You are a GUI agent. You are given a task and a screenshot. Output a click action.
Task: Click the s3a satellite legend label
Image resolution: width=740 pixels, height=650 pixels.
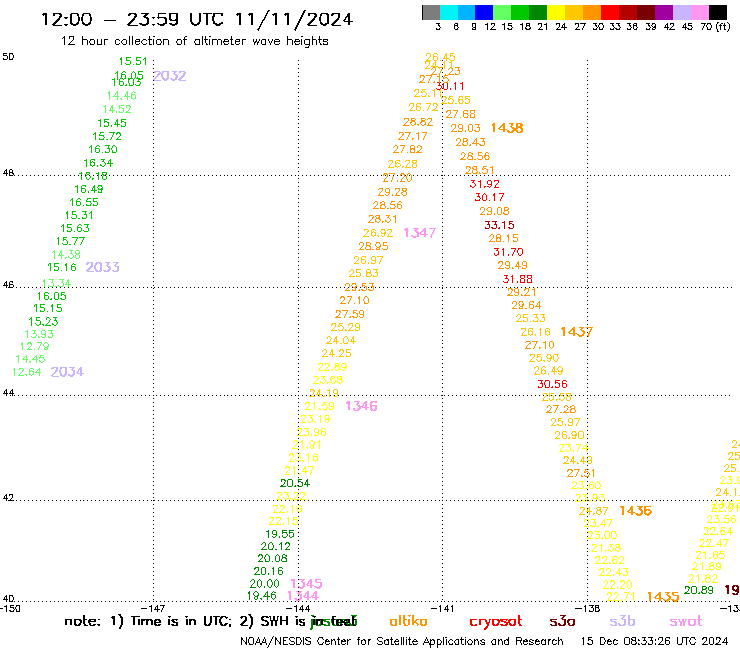click(x=562, y=622)
